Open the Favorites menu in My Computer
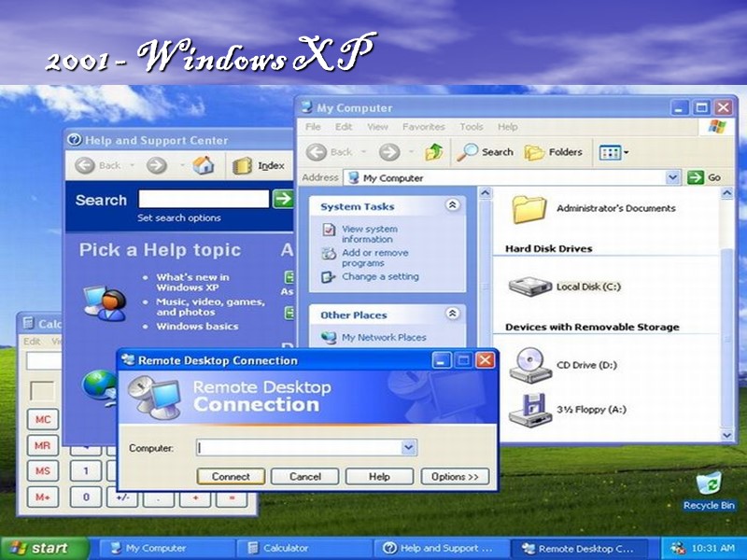The width and height of the screenshot is (747, 560). click(x=424, y=127)
